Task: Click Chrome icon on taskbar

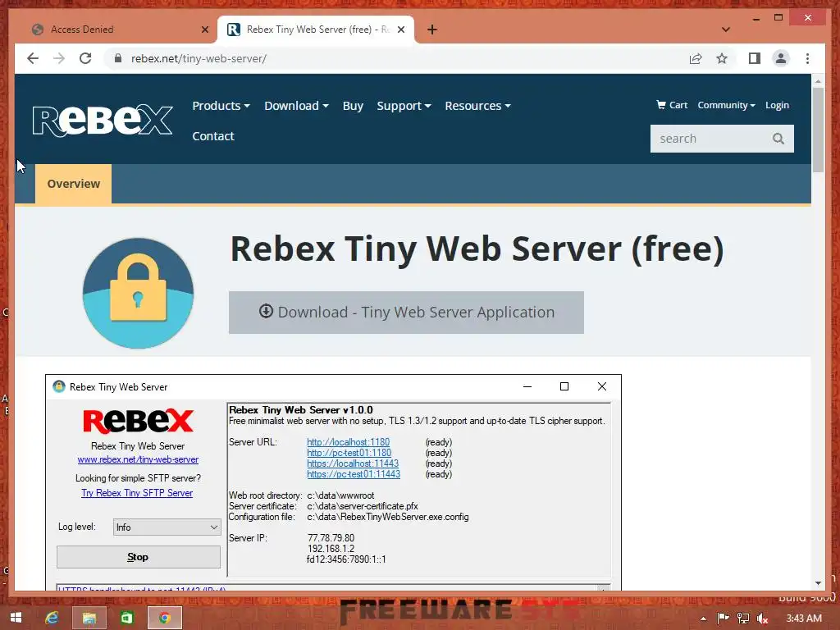Action: coord(165,618)
